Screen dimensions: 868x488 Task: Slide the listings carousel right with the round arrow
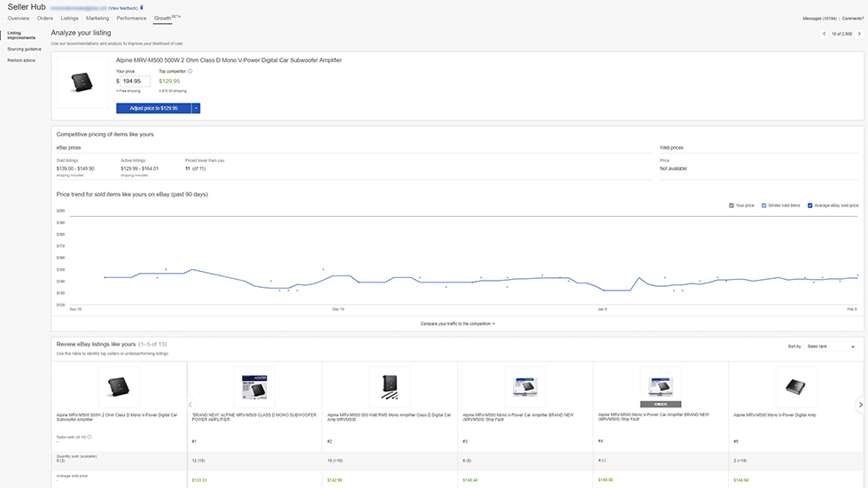pos(860,405)
